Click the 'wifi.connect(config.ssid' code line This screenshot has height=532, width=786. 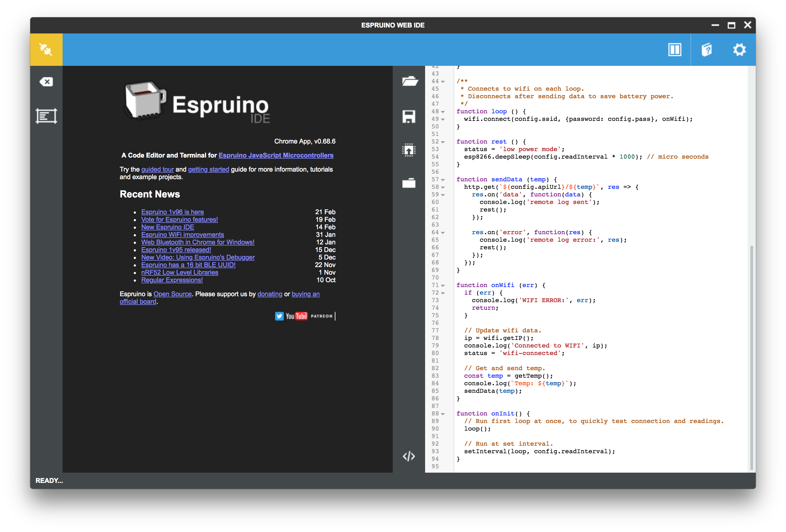(578, 119)
